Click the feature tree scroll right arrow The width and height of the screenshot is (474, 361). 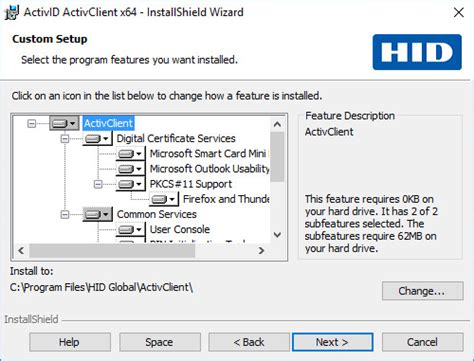tap(262, 250)
